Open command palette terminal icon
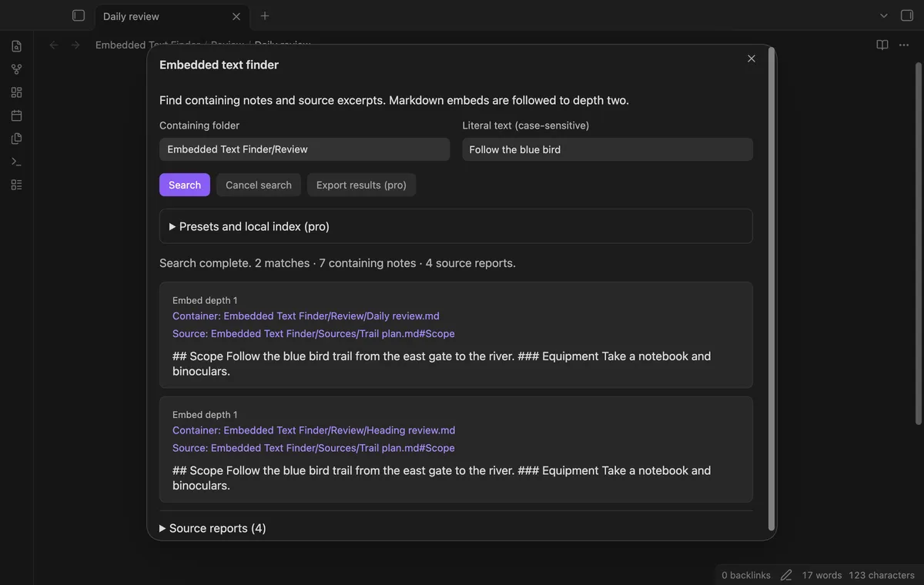 pos(16,162)
